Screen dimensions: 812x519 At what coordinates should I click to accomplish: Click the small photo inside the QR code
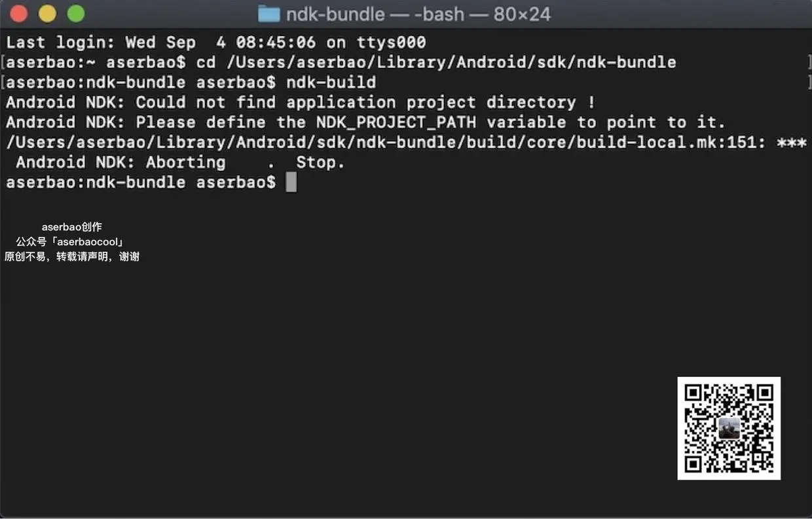[x=729, y=429]
